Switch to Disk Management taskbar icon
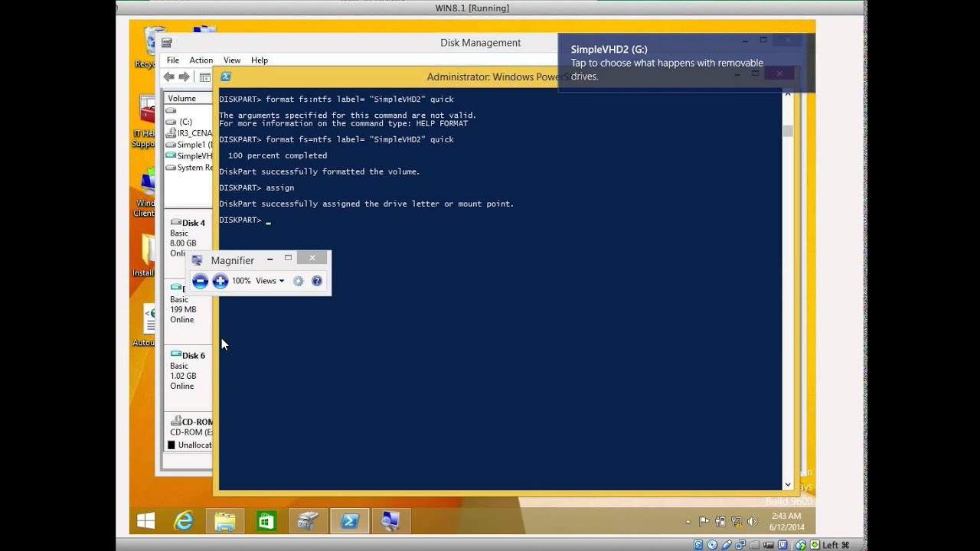The width and height of the screenshot is (980, 551). [308, 521]
